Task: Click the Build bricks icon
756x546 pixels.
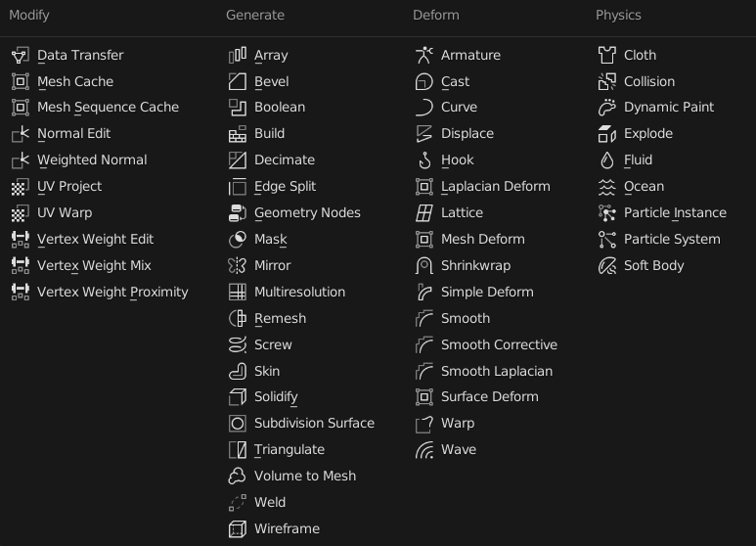Action: pos(238,134)
